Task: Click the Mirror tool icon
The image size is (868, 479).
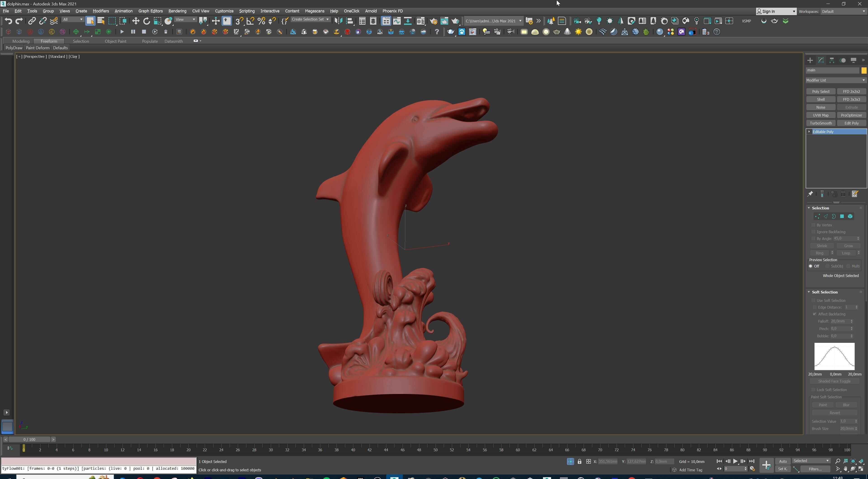Action: pyautogui.click(x=338, y=21)
